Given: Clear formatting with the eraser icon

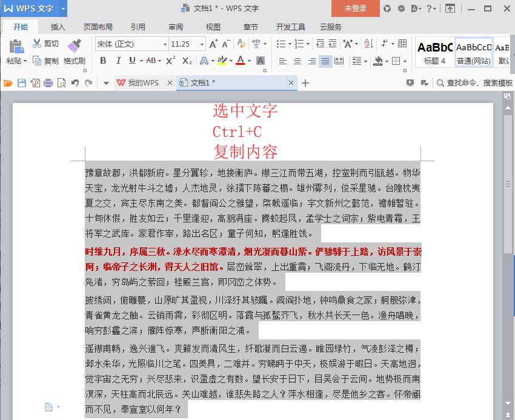Looking at the screenshot, I should click(x=241, y=44).
